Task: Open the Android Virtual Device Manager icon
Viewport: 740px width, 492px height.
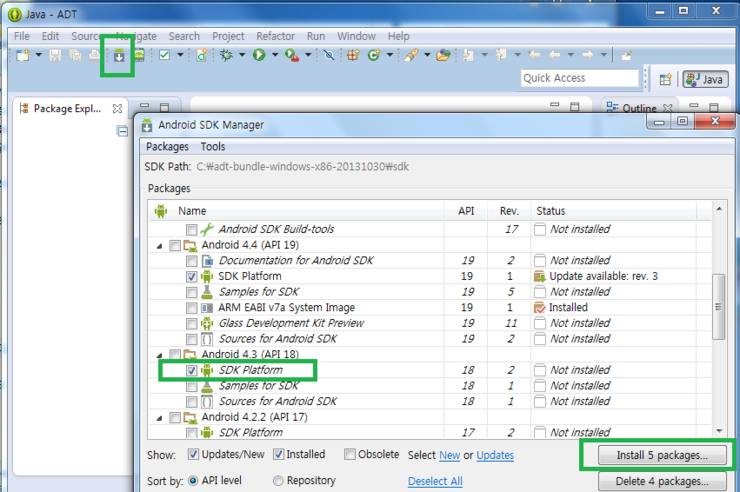Action: [x=139, y=56]
